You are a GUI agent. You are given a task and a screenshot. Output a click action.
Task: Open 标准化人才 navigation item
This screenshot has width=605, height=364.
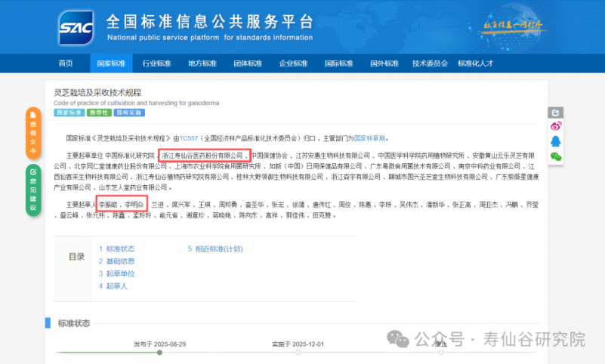pos(475,63)
